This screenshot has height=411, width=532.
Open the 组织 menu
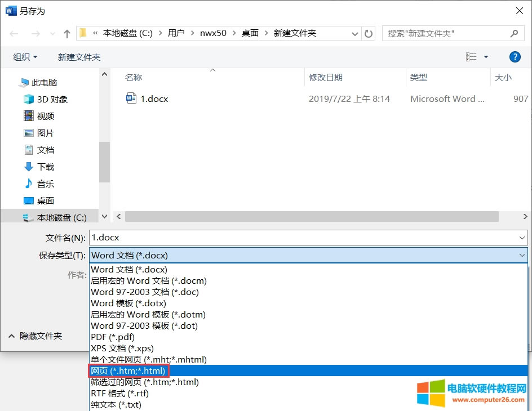25,57
